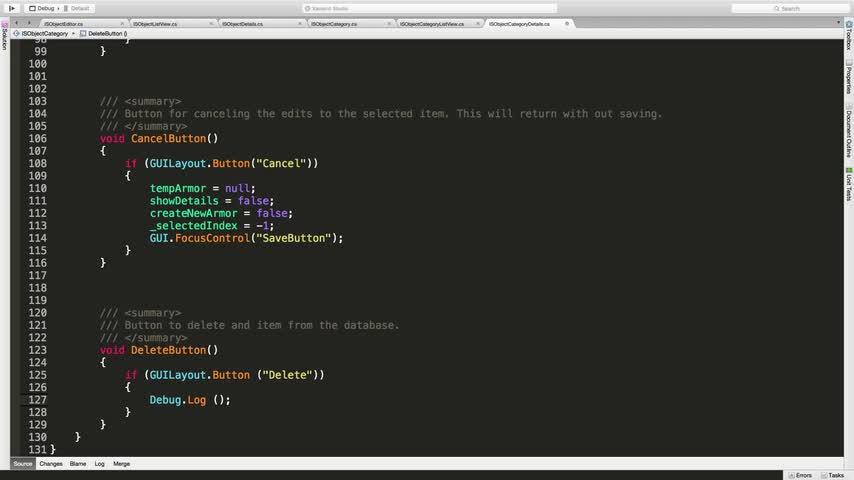
Task: Close the ISObjectDetails.cs tab
Action: (x=300, y=23)
